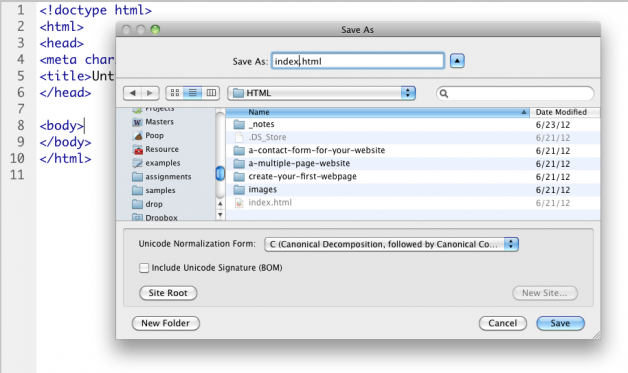Click the 6/23/12 date for _notes

(x=553, y=125)
